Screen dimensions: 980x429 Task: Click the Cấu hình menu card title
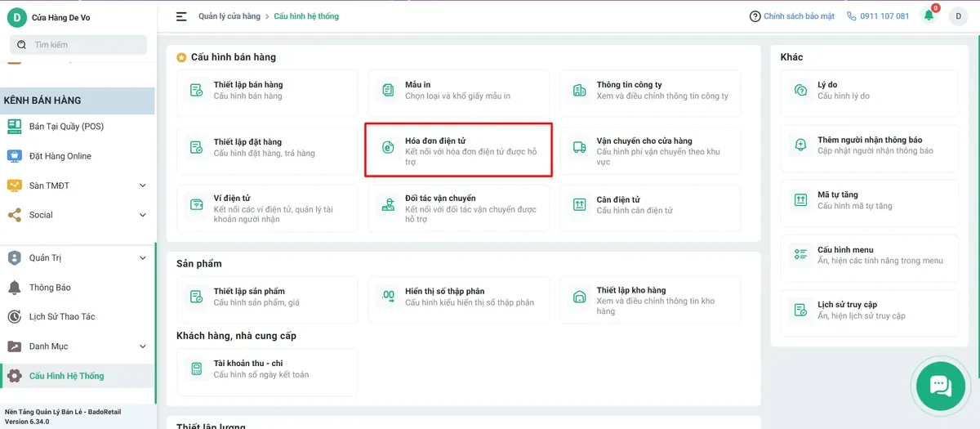(845, 250)
